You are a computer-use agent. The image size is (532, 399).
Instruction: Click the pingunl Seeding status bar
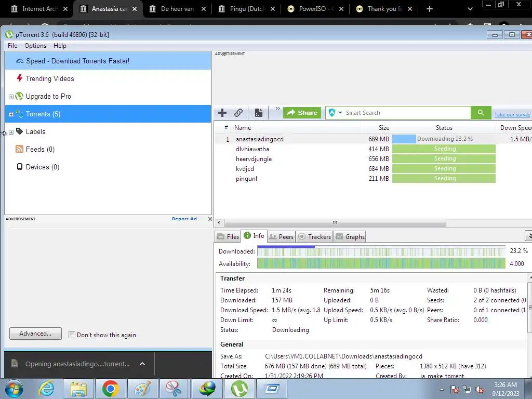[x=444, y=179]
